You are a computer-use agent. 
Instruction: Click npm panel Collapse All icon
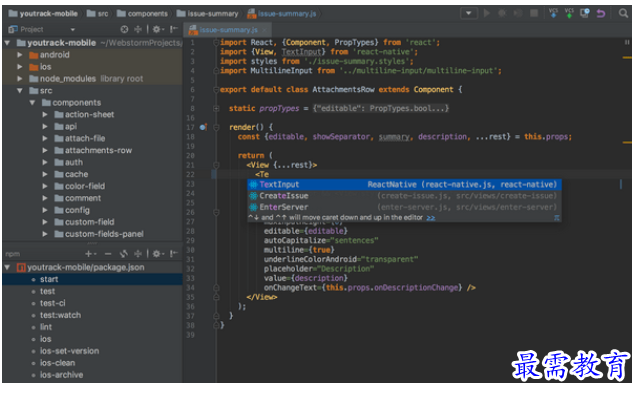(138, 254)
